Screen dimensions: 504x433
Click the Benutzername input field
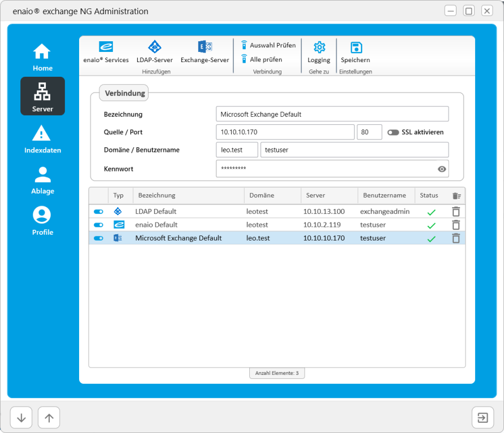(354, 150)
